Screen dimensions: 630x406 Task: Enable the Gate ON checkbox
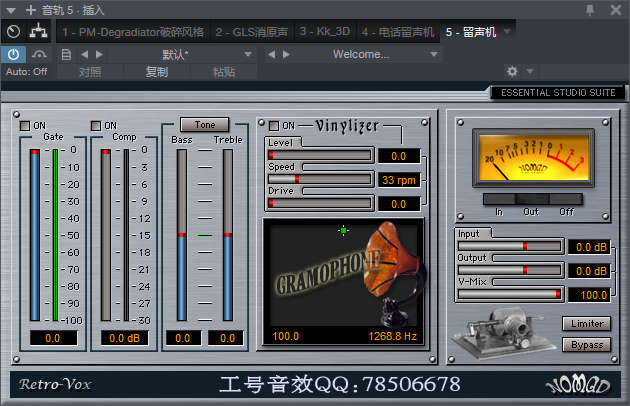(x=25, y=126)
